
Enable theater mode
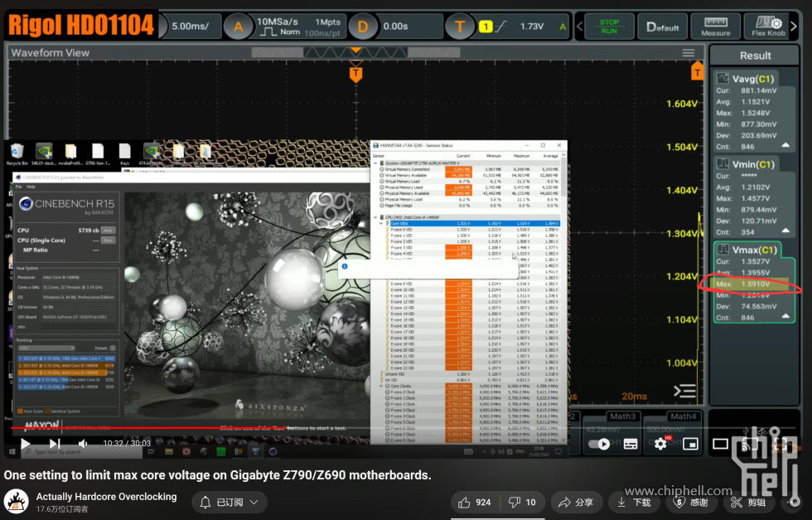tap(720, 444)
